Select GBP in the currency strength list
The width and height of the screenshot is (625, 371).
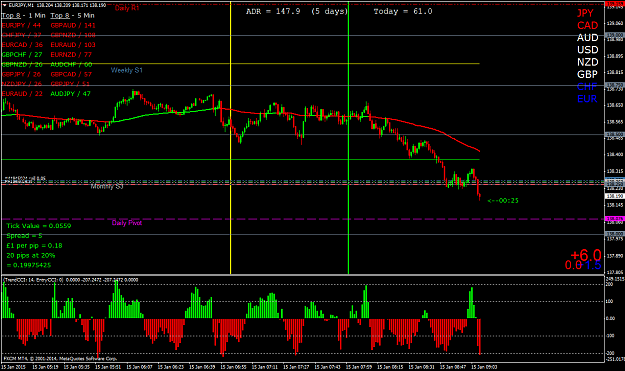tap(587, 75)
